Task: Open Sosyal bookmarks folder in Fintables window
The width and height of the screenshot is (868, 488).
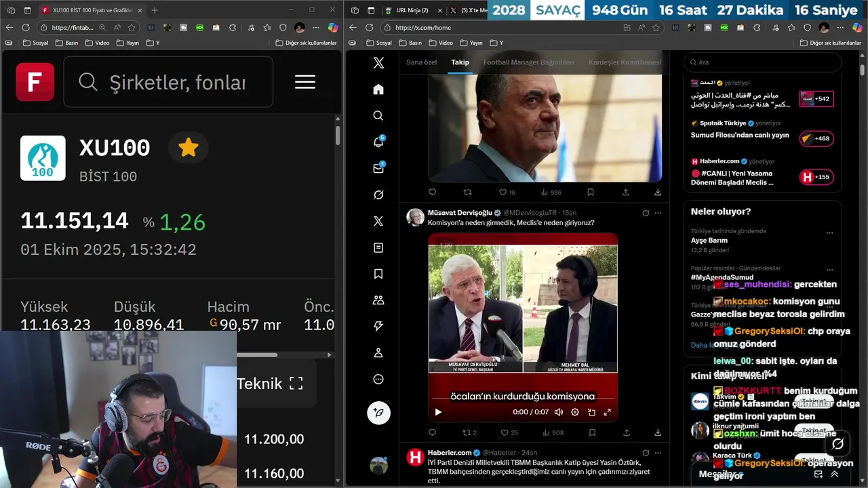Action: (x=37, y=43)
